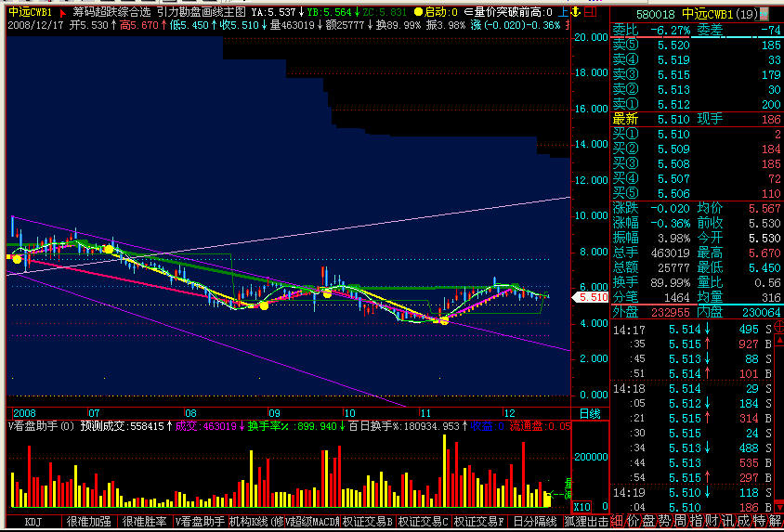The height and width of the screenshot is (532, 784).
Task: Switch to 权证交易F tab
Action: click(x=479, y=522)
